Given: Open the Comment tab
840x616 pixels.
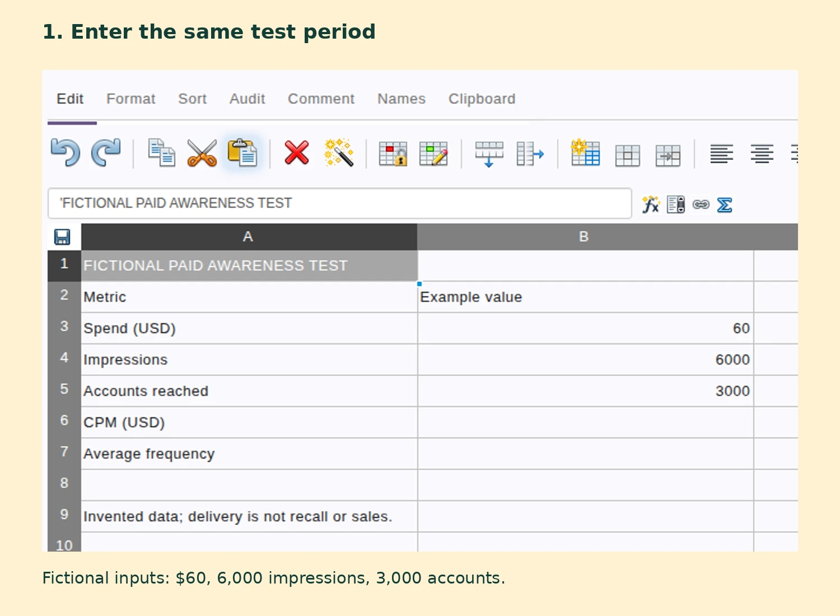Looking at the screenshot, I should click(x=321, y=99).
